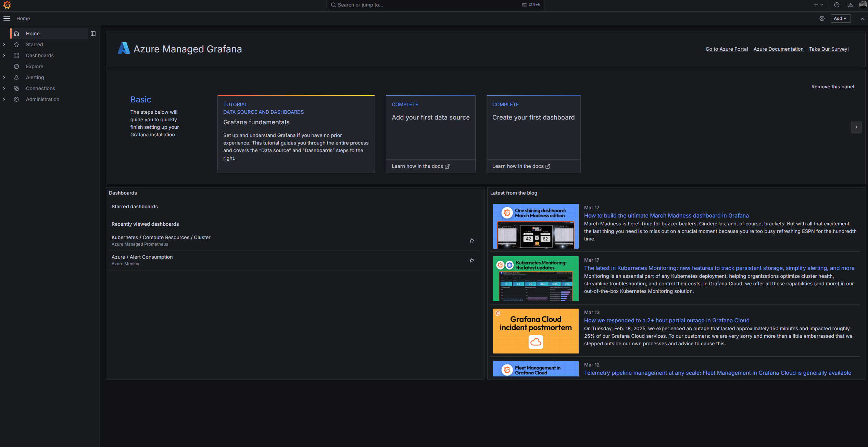The width and height of the screenshot is (868, 447).
Task: Expand the Connections section in sidebar
Action: pyautogui.click(x=4, y=88)
